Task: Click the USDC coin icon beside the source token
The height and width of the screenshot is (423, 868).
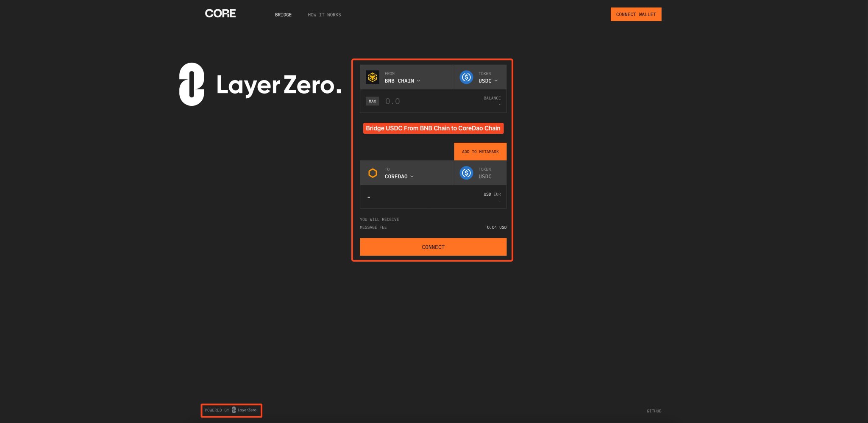Action: pos(466,77)
